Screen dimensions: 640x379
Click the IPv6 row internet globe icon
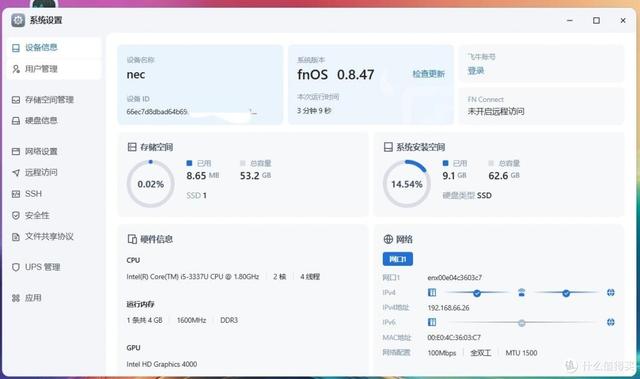click(x=611, y=322)
